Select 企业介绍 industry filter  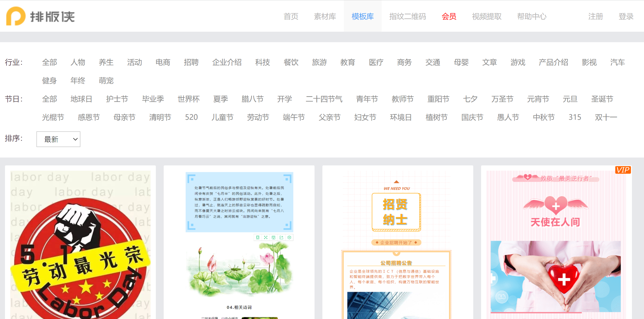coord(227,62)
